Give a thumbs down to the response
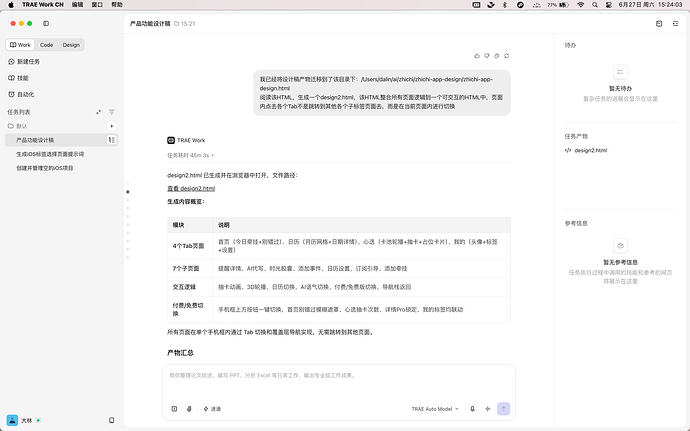 pyautogui.click(x=487, y=56)
